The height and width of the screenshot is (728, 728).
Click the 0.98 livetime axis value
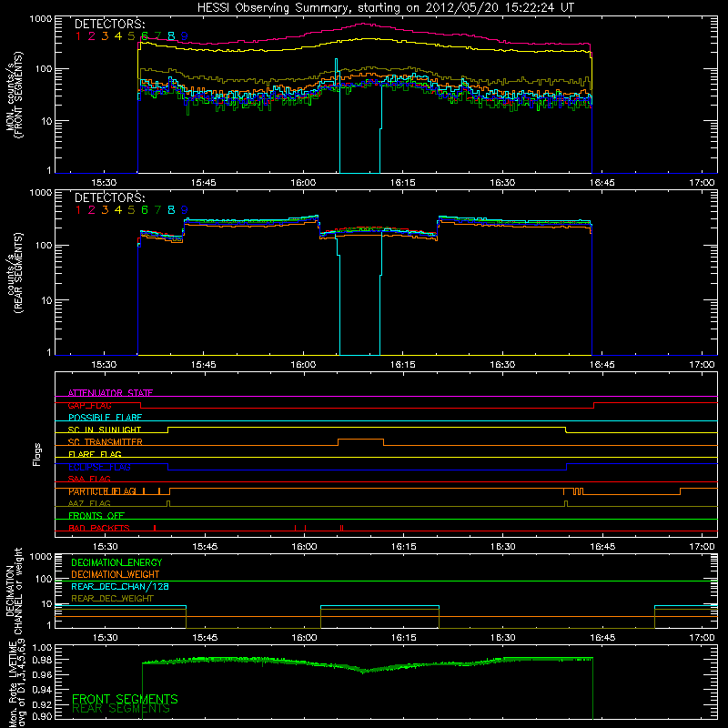tap(42, 660)
